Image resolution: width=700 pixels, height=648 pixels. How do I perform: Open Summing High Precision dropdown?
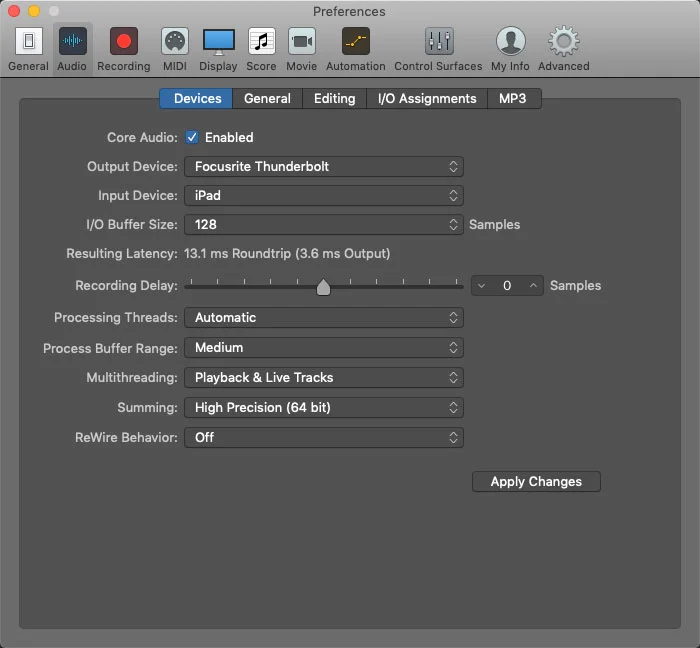[x=324, y=407]
